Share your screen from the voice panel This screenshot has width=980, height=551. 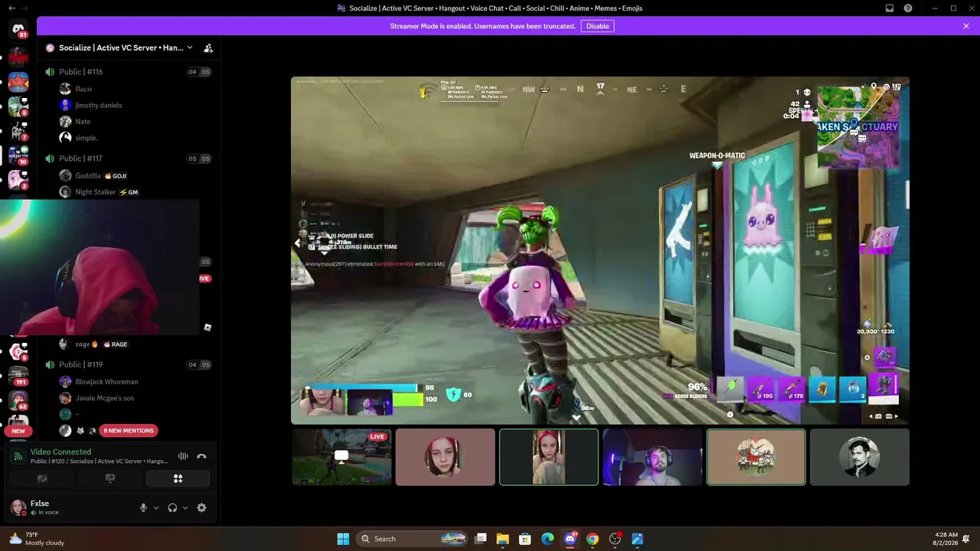[x=110, y=478]
